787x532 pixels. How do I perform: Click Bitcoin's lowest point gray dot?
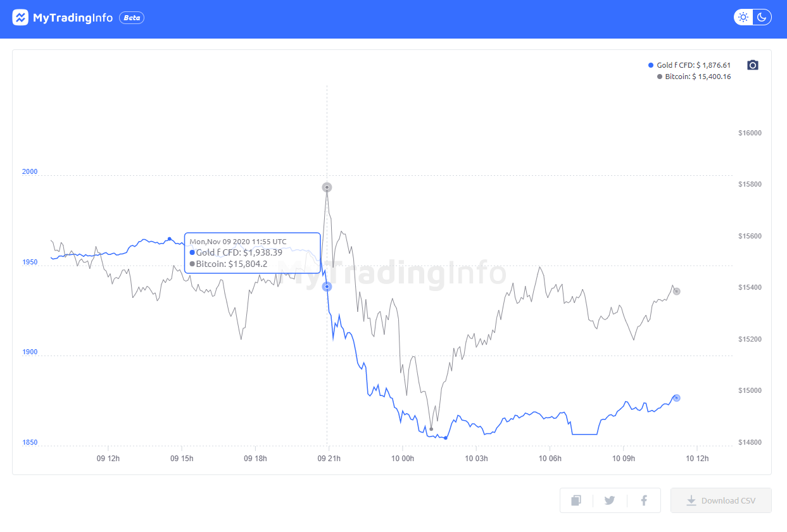pyautogui.click(x=431, y=429)
